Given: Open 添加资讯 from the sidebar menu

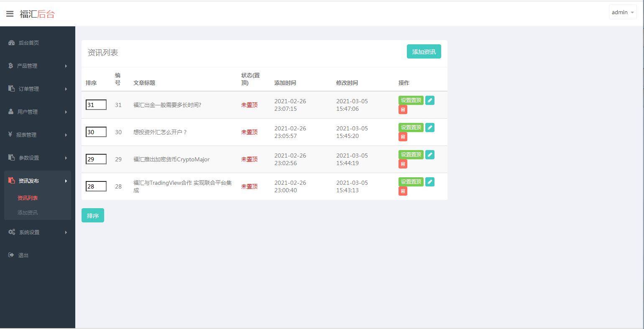Looking at the screenshot, I should click(28, 212).
